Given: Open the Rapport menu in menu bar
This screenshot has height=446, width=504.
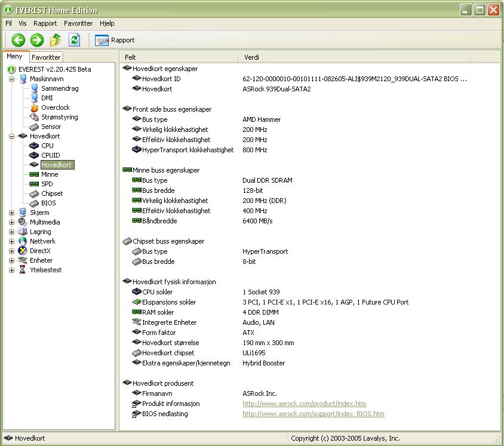Looking at the screenshot, I should [x=45, y=23].
